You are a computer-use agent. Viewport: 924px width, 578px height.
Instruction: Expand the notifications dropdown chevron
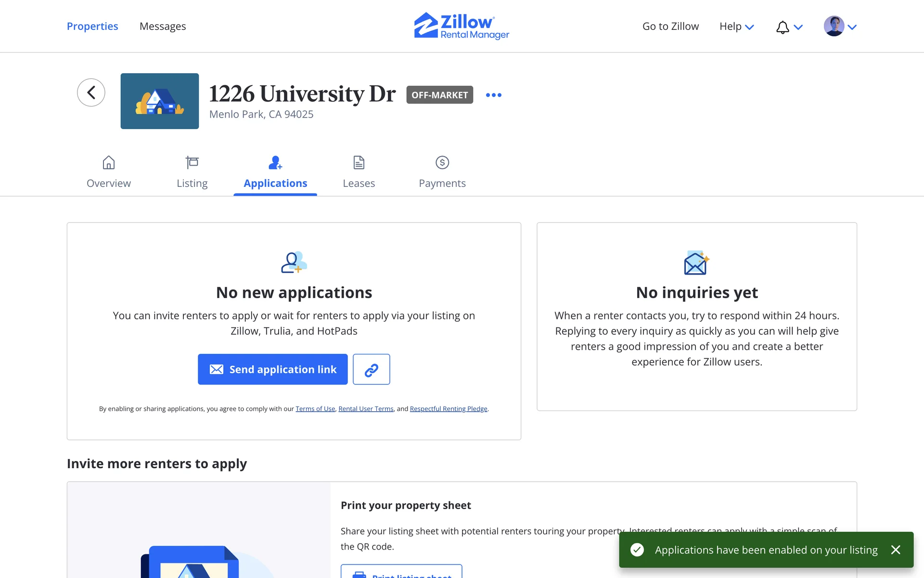[x=798, y=27]
